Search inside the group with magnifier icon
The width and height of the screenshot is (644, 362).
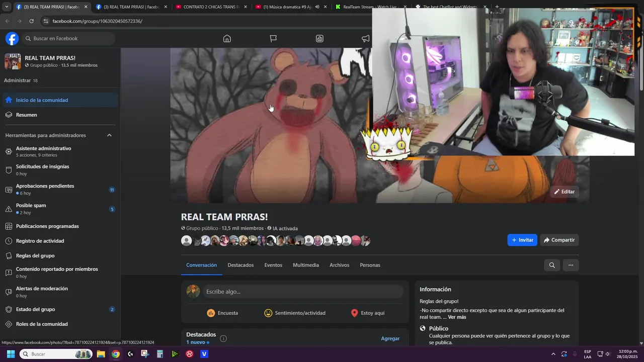click(552, 265)
